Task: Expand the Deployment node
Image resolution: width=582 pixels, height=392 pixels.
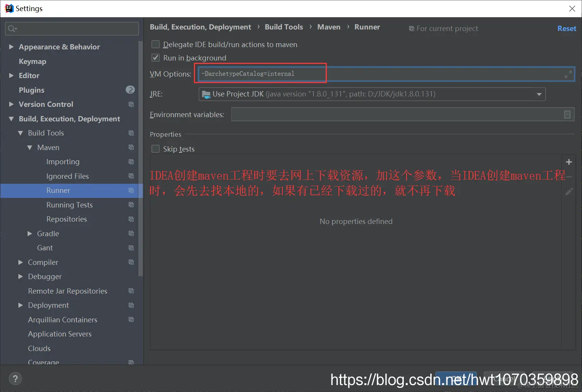Action: [21, 305]
